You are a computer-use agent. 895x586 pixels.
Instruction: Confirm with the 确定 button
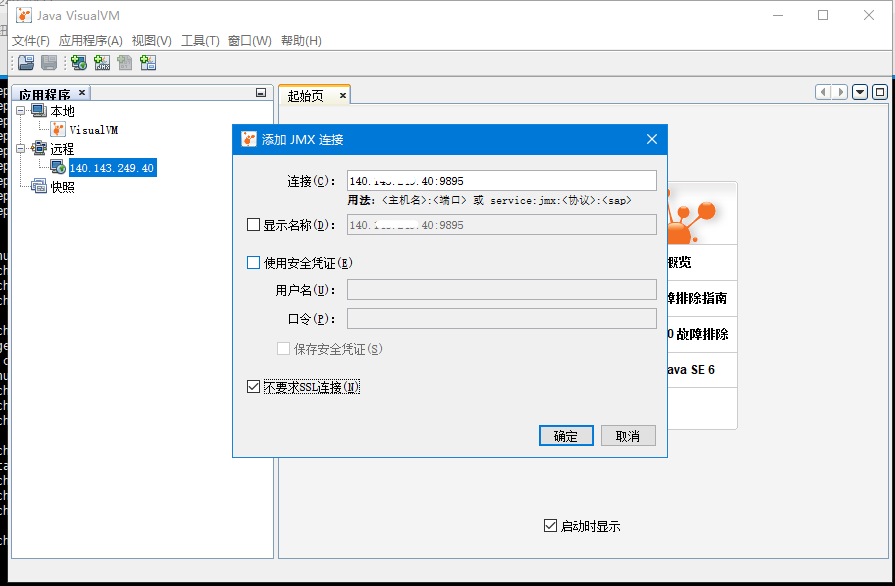566,436
